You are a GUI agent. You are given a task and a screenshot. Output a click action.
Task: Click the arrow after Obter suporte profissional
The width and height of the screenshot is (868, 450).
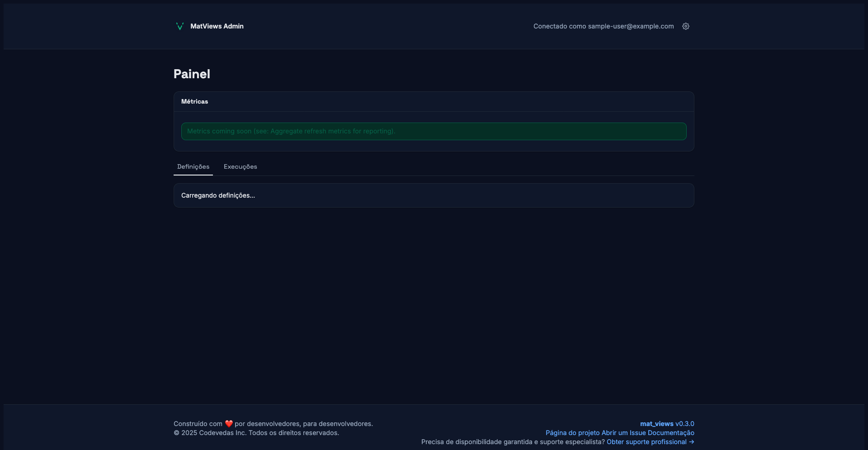point(691,442)
